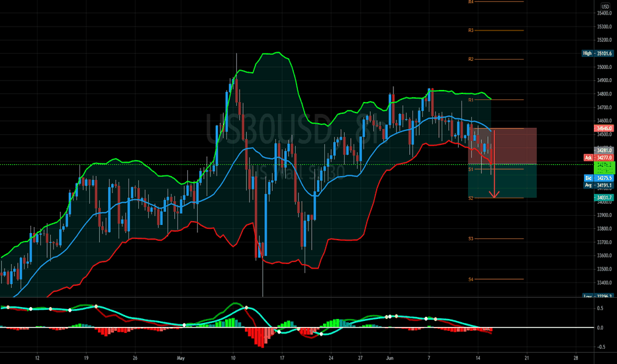617x364 pixels.
Task: Click the May label on time axis
Action: tap(181, 358)
